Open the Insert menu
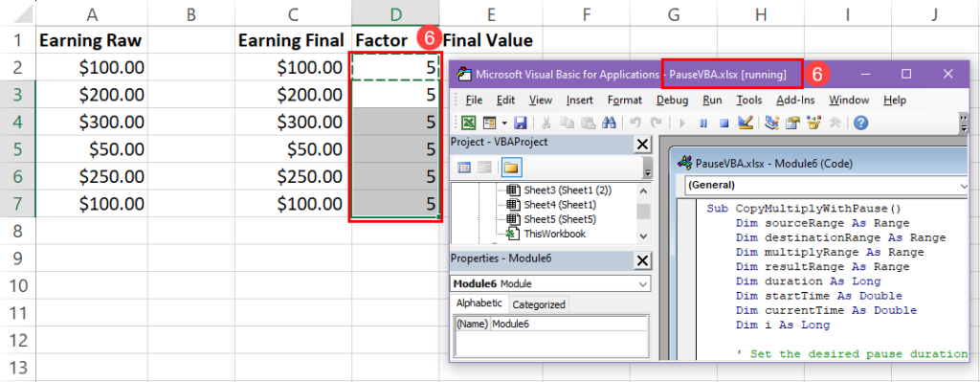980x382 pixels. point(580,100)
